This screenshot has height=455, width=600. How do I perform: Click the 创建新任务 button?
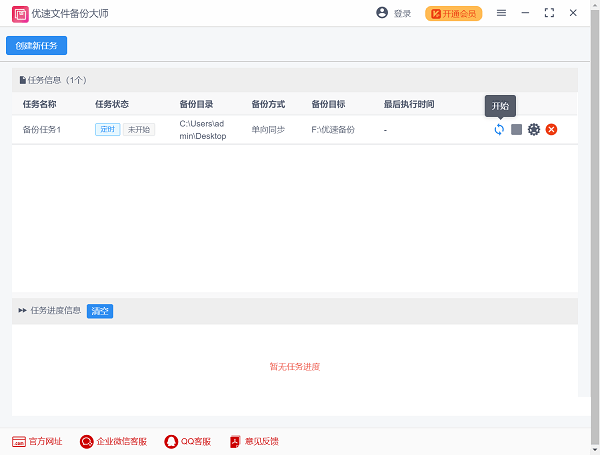(36, 46)
